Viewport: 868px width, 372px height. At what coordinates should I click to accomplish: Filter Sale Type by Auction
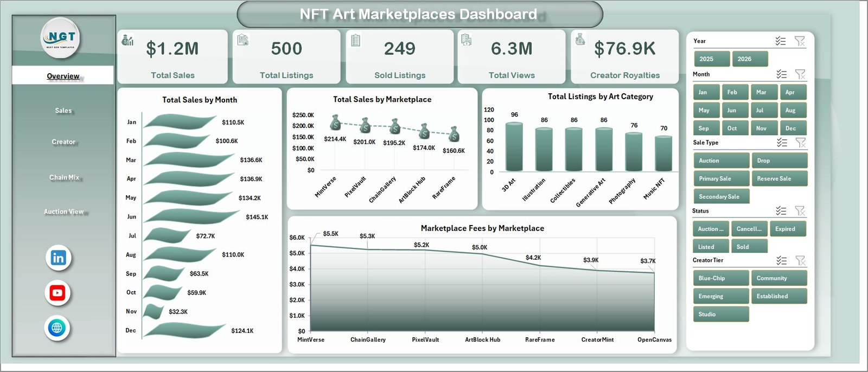(x=721, y=161)
